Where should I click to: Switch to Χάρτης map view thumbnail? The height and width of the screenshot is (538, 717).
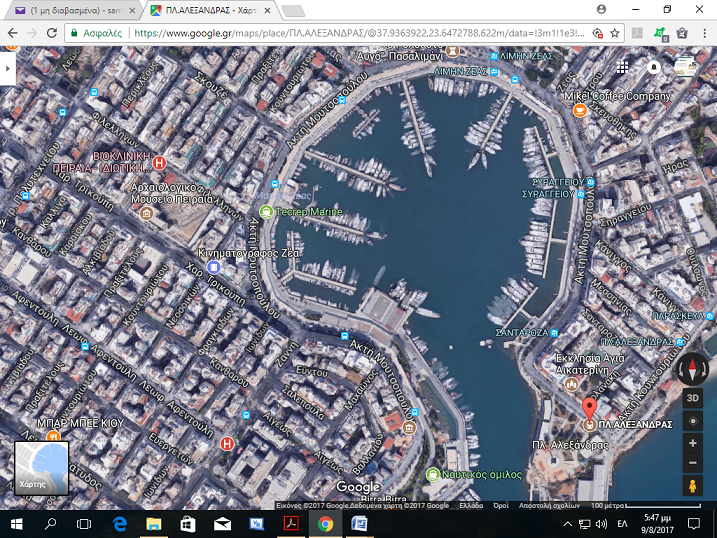(x=42, y=468)
